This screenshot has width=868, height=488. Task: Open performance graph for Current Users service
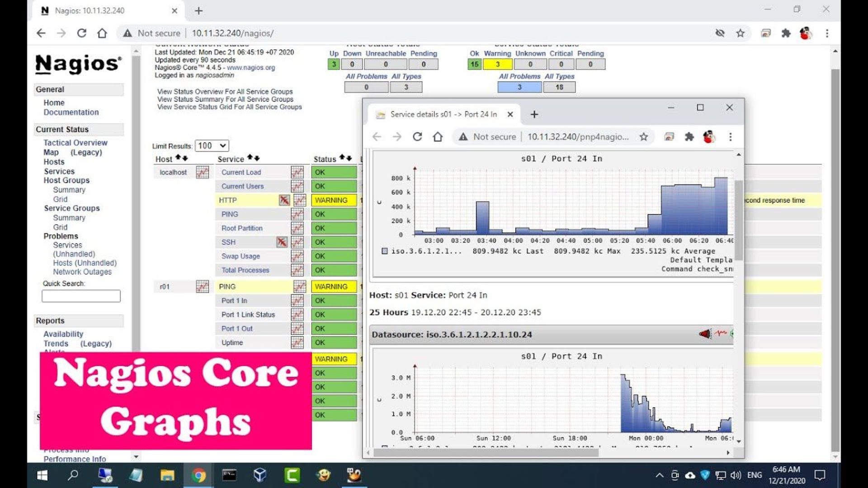point(297,186)
